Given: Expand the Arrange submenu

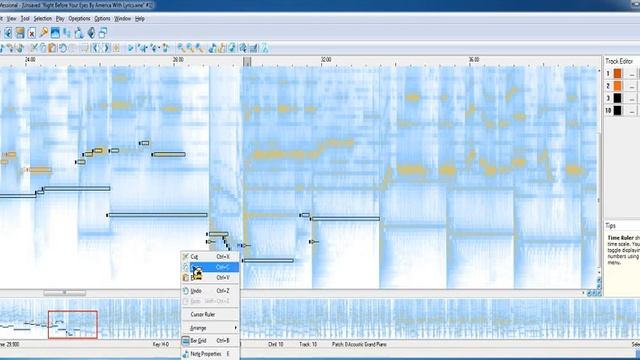Looking at the screenshot, I should pyautogui.click(x=210, y=328).
